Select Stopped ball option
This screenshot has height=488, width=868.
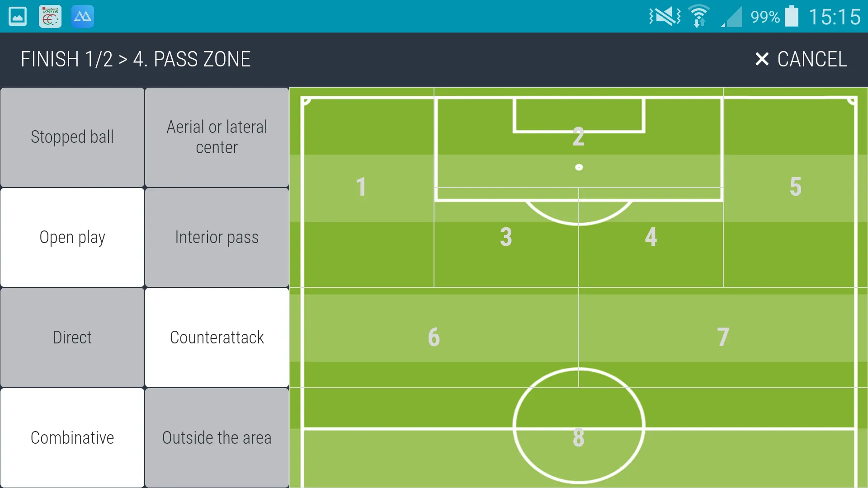(x=72, y=136)
